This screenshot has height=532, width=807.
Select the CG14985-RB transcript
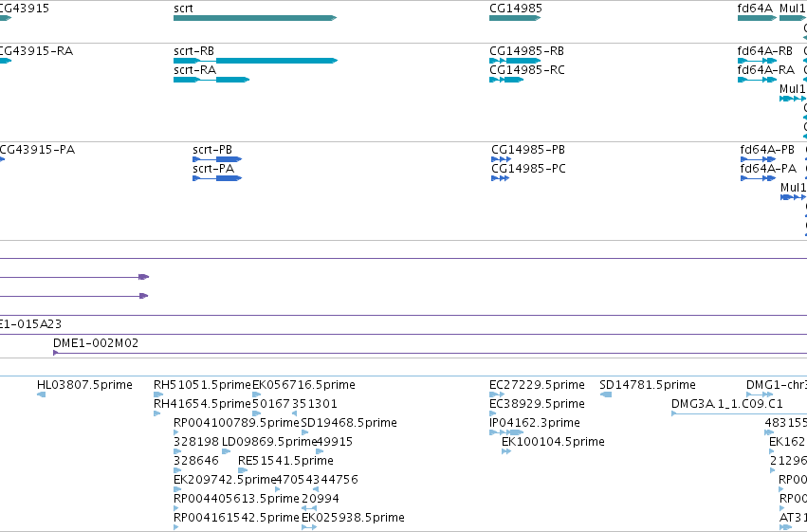[515, 61]
